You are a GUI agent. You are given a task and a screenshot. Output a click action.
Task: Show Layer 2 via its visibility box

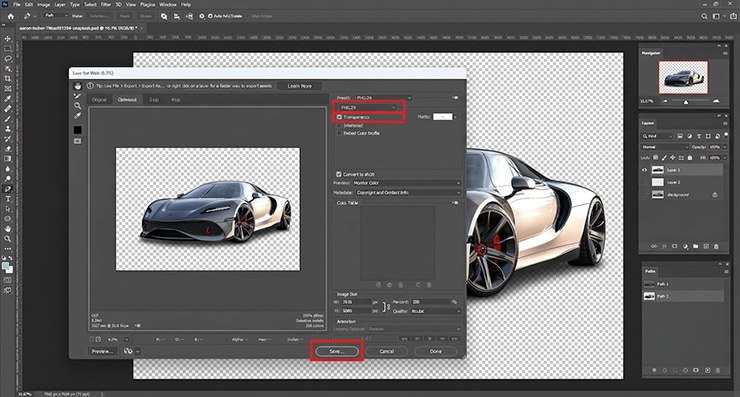click(x=645, y=182)
